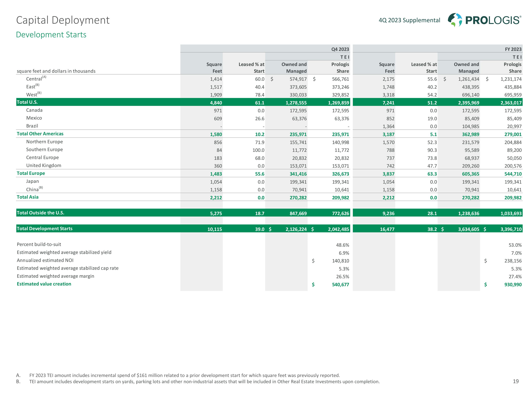Click the Total Other Americas row label
Screen dimensions: 532x399
pyautogui.click(x=40, y=134)
